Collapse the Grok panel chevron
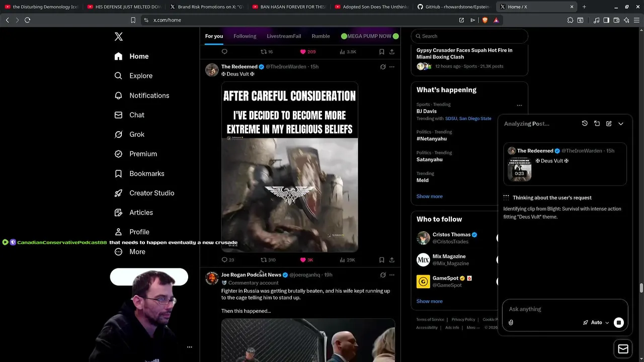The height and width of the screenshot is (362, 644). click(621, 124)
